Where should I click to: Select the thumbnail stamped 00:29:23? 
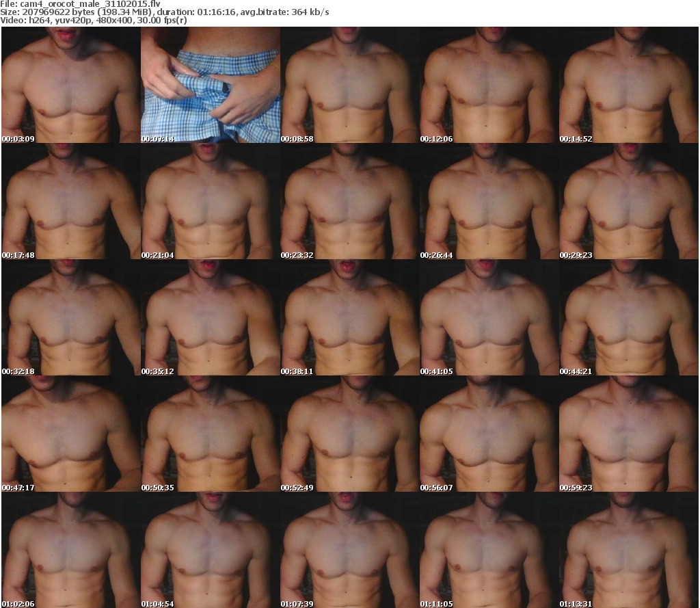pos(629,201)
